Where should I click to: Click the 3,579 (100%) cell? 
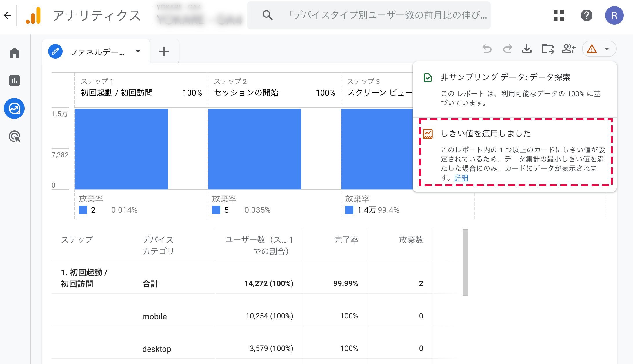271,348
